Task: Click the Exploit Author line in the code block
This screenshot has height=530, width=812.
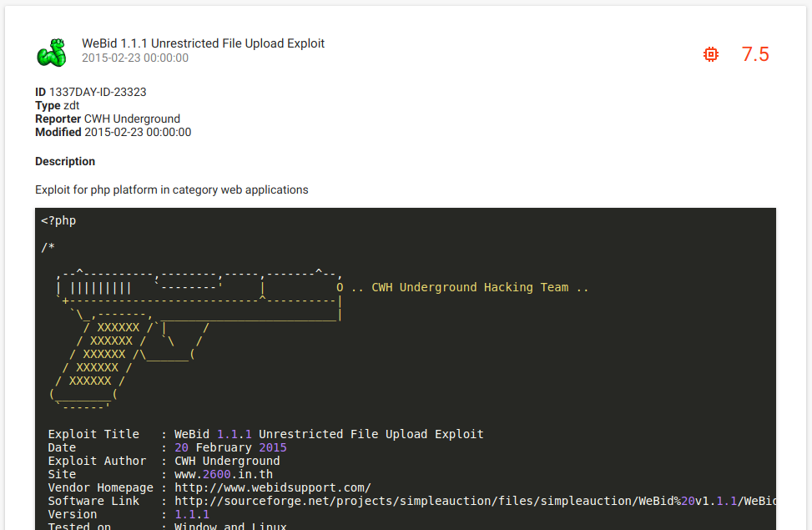Action: coord(164,461)
